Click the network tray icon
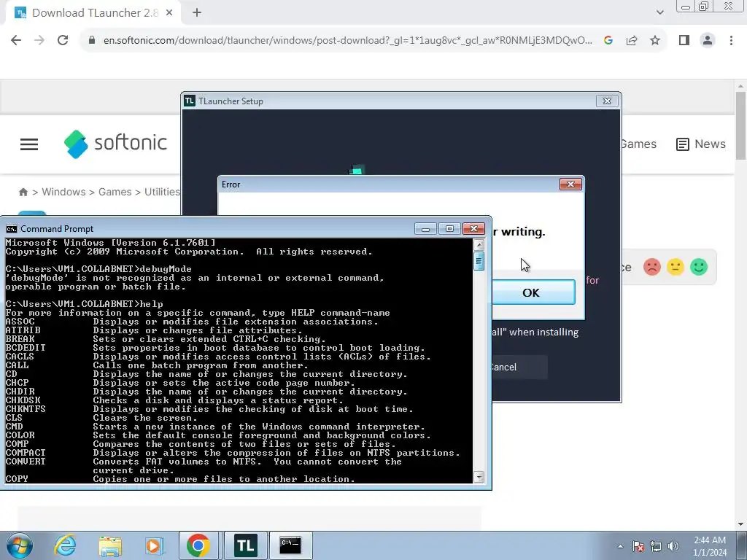 [656, 546]
